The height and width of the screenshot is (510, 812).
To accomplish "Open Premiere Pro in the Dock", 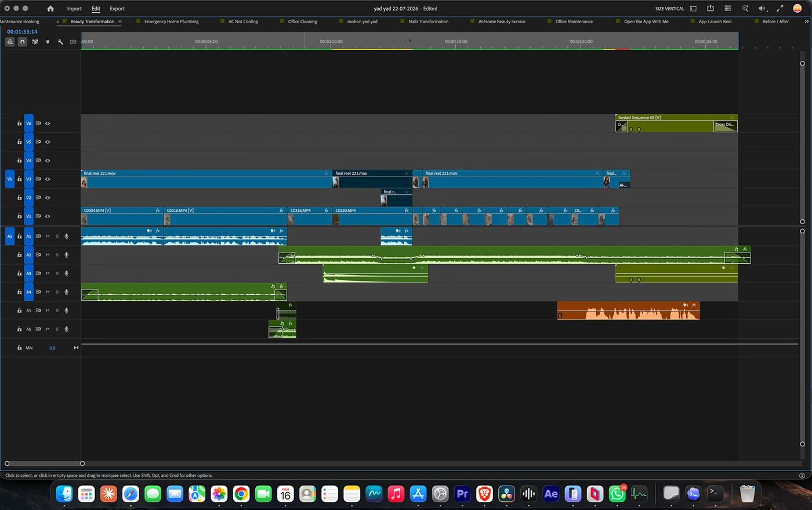I will [x=462, y=494].
